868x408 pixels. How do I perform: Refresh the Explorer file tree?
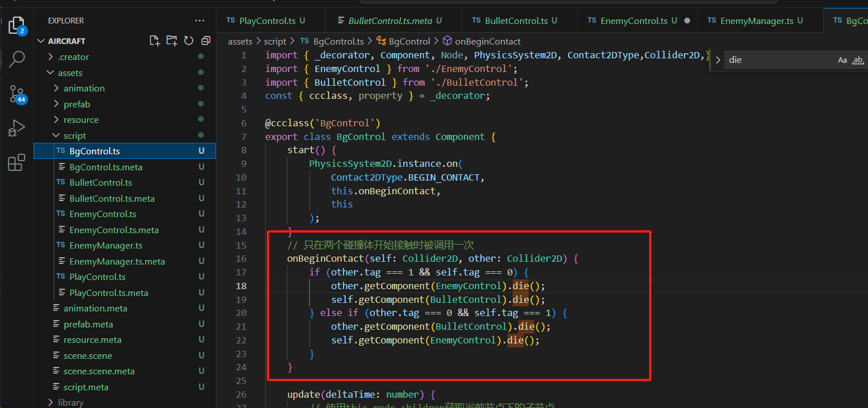point(189,41)
